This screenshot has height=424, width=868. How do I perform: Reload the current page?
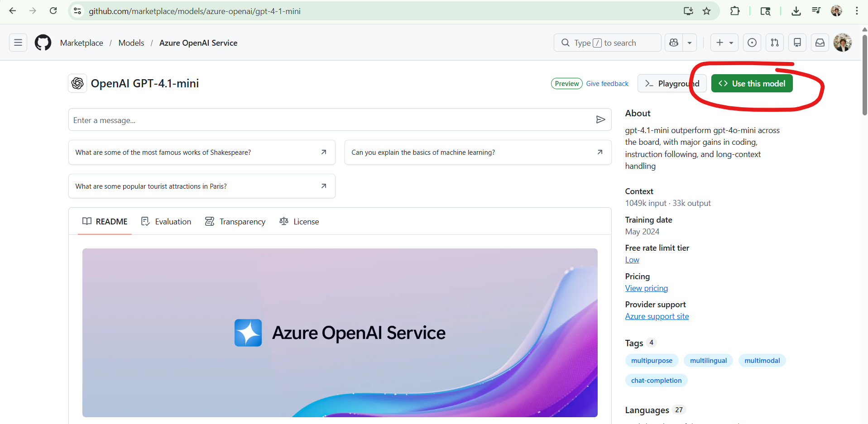[x=53, y=11]
